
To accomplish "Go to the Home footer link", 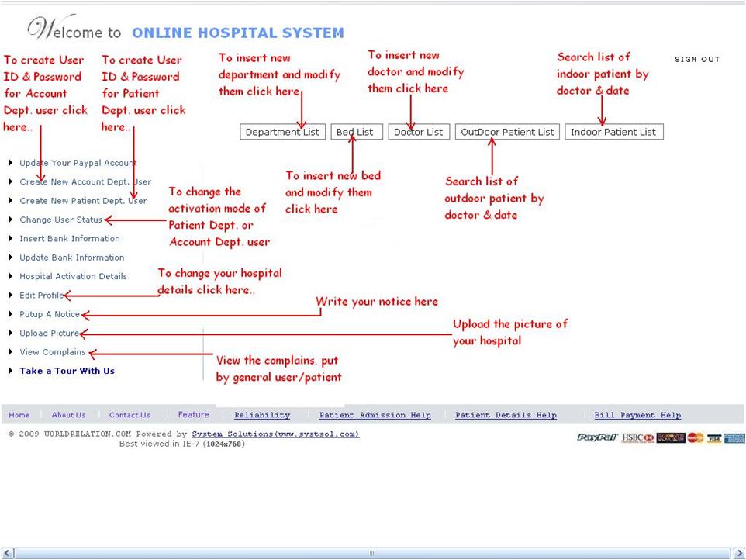I will click(x=19, y=415).
